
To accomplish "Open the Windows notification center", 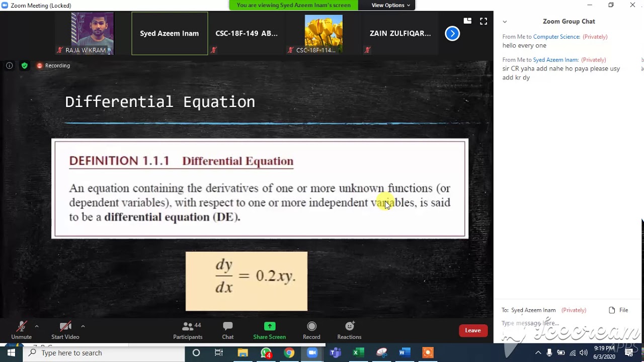I will (x=629, y=353).
